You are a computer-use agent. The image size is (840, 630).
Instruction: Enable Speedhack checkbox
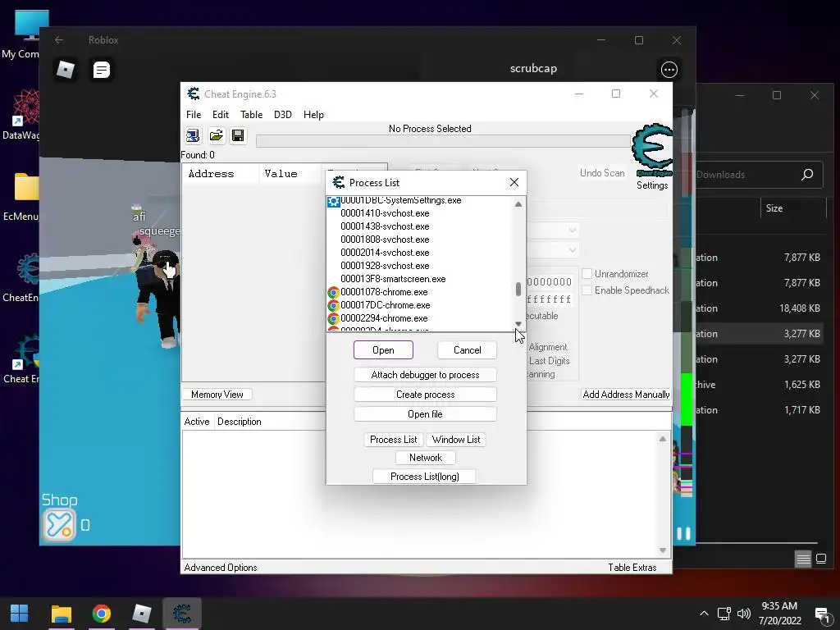coord(587,290)
